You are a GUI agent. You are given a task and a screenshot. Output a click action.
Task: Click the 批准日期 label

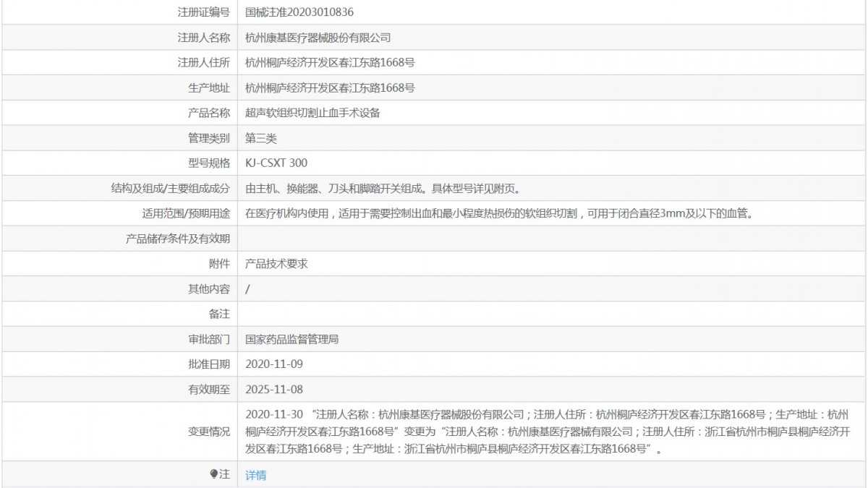click(x=209, y=364)
